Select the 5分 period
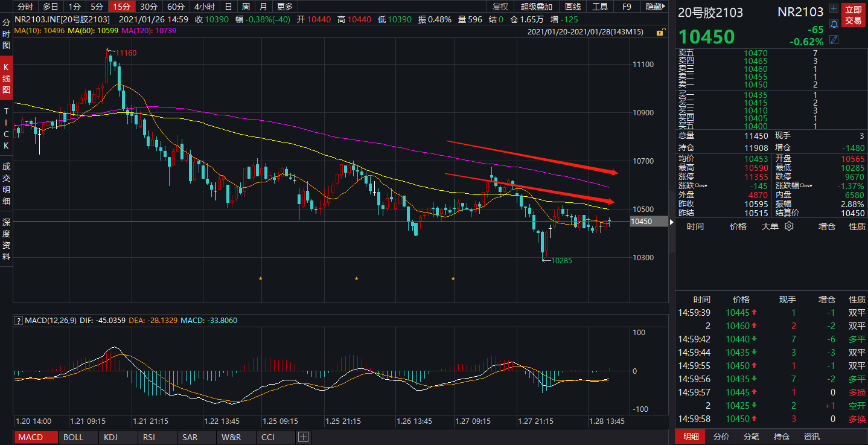The height and width of the screenshot is (445, 868). [97, 7]
